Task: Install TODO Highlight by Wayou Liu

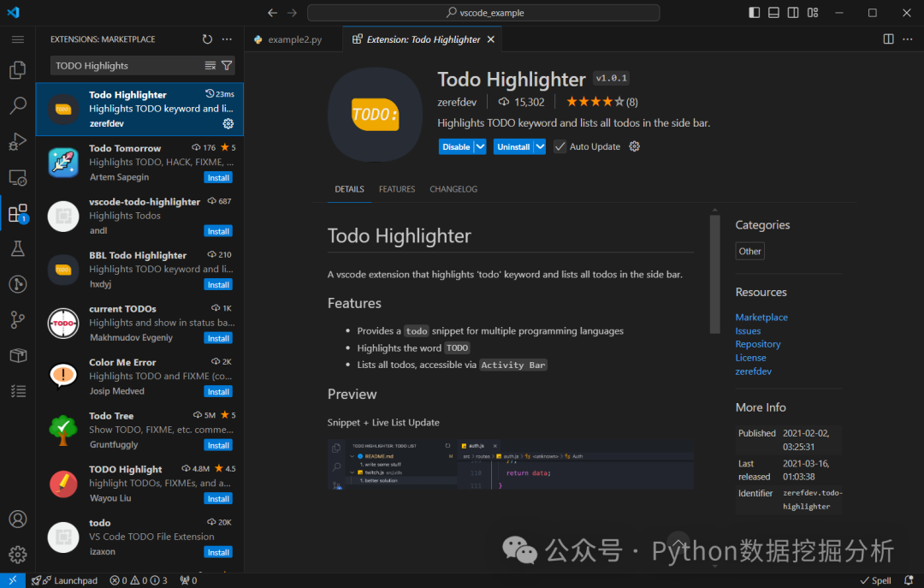Action: pos(218,499)
